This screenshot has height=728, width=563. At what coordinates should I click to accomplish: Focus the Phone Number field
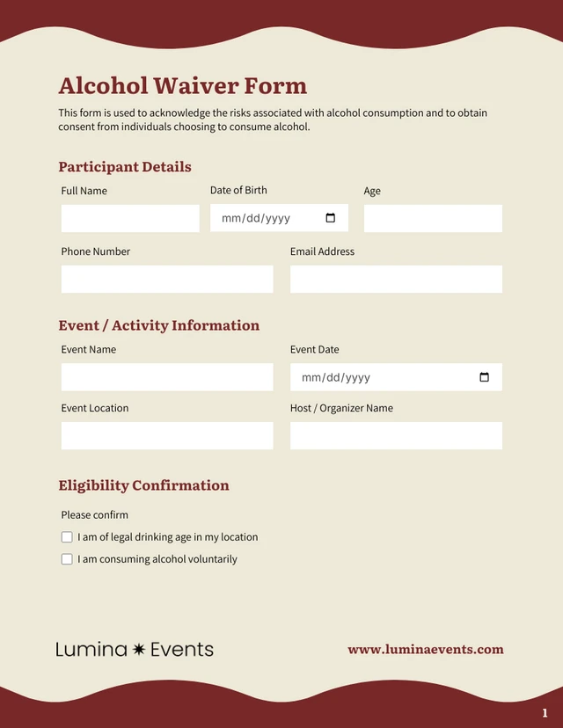point(167,280)
